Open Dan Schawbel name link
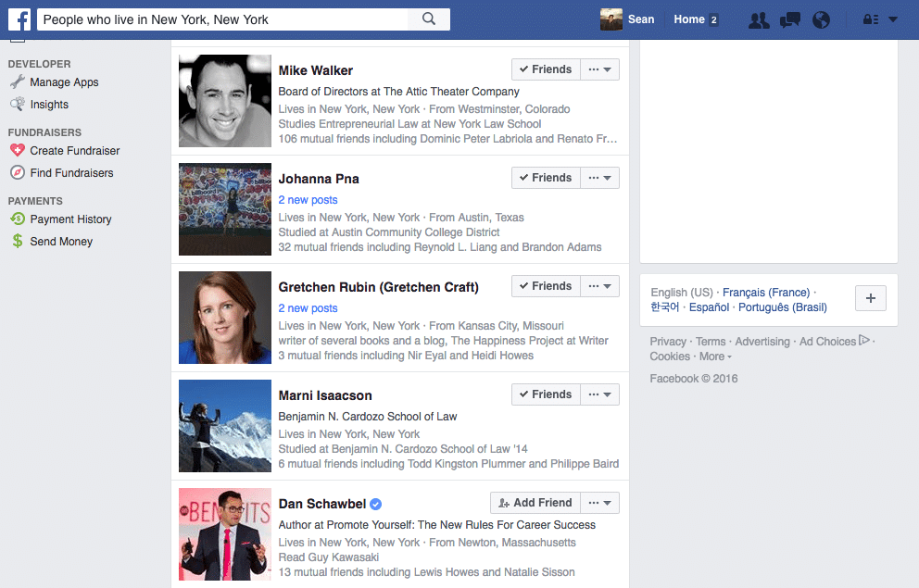 coord(321,504)
